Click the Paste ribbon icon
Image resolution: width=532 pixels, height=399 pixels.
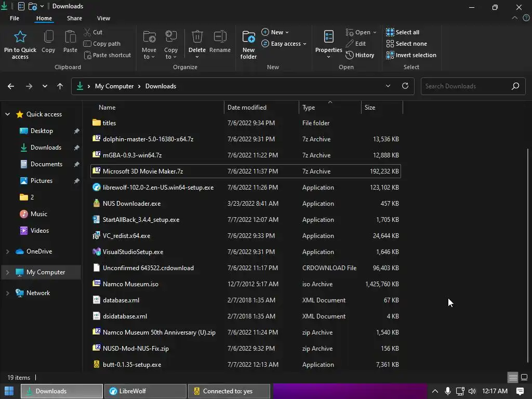pos(70,37)
